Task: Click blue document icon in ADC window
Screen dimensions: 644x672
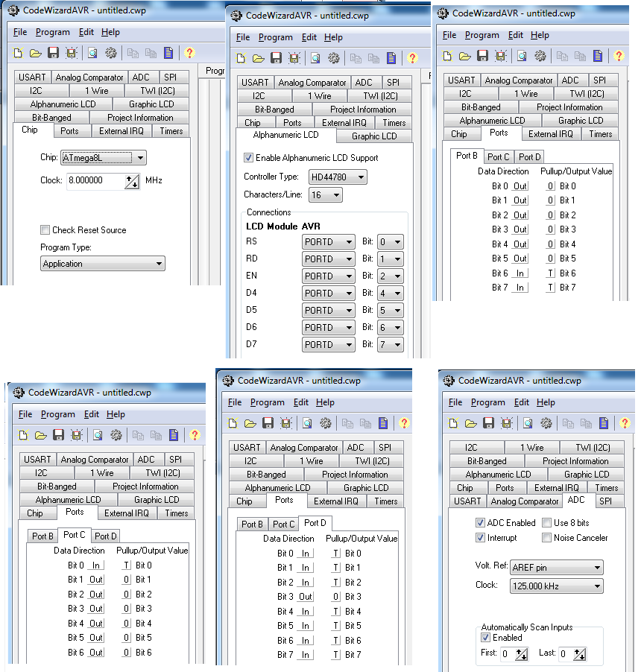Action: (x=604, y=423)
